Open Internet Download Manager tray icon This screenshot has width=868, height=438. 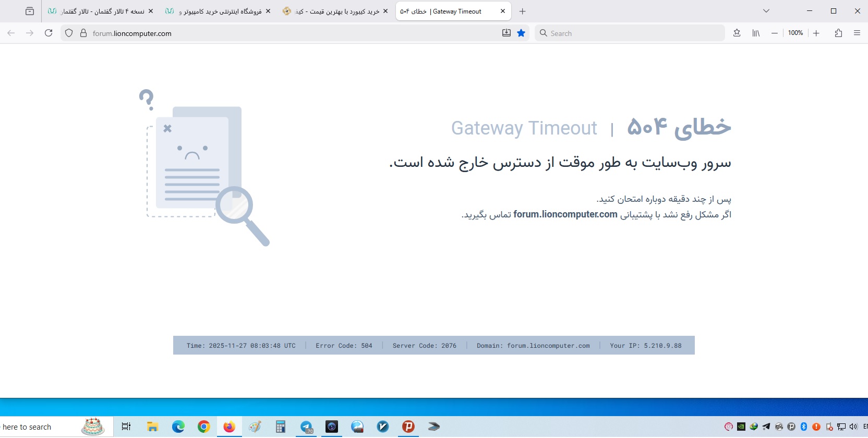754,427
